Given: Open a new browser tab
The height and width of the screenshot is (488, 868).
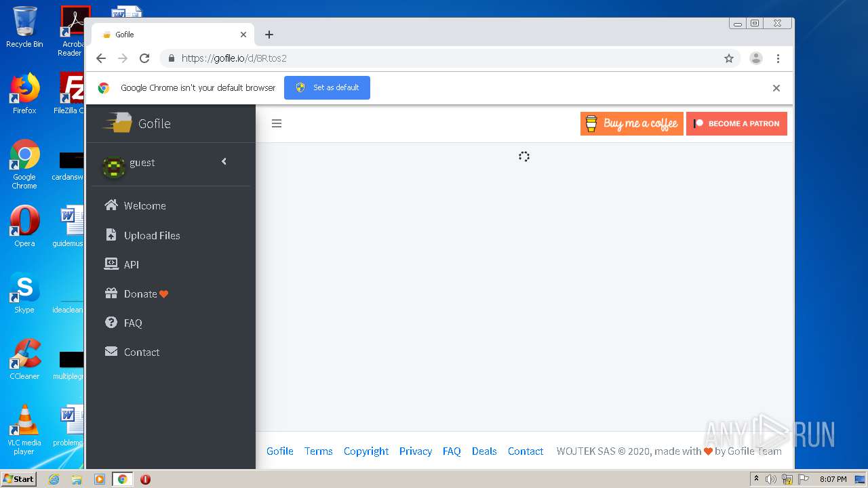Looking at the screenshot, I should click(x=269, y=35).
